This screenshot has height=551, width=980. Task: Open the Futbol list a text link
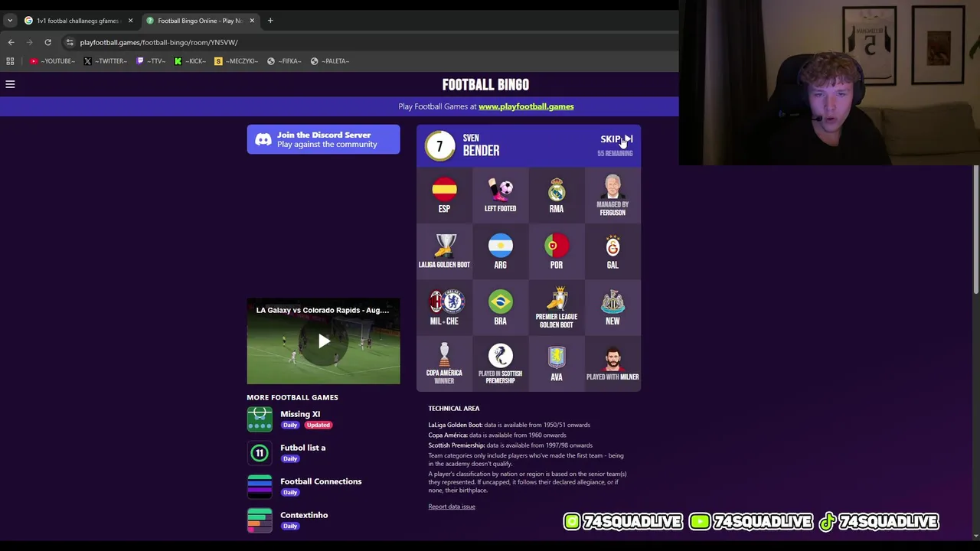(302, 448)
